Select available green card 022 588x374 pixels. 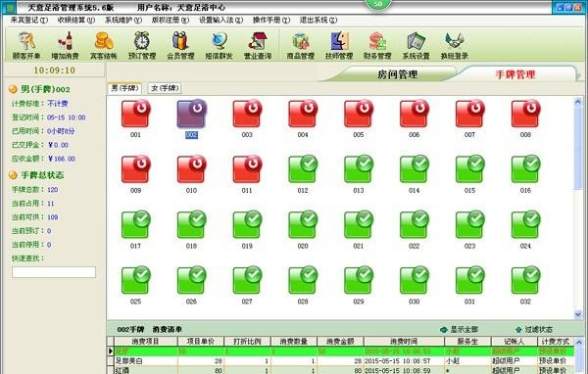point(414,225)
